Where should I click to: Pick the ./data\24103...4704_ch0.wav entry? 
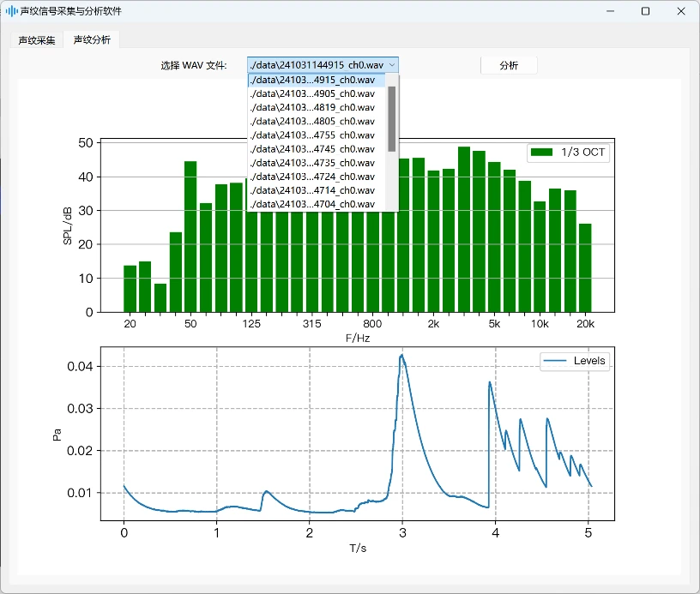(317, 204)
